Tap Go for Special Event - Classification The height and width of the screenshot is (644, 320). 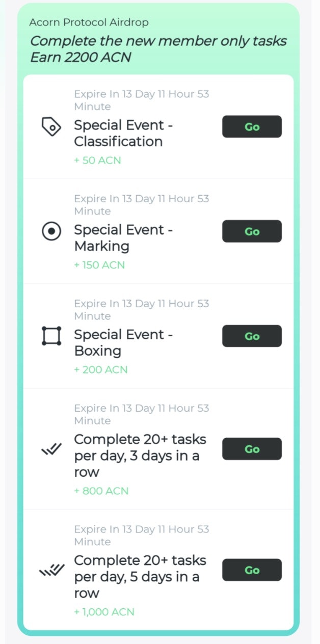[252, 127]
